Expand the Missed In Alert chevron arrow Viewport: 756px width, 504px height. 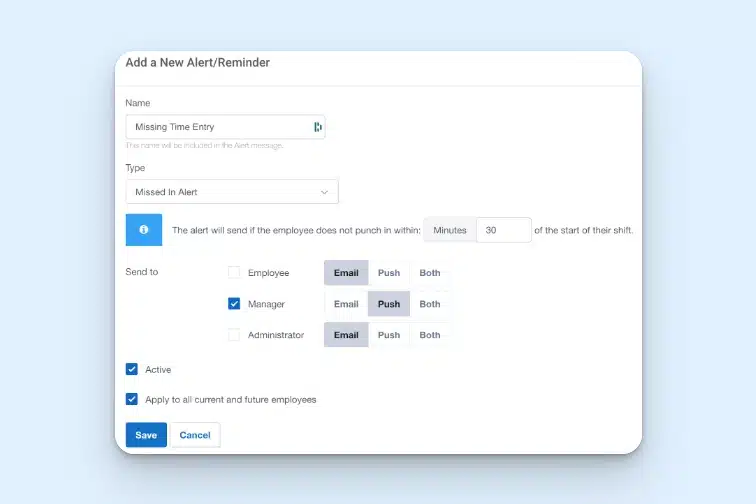click(324, 192)
